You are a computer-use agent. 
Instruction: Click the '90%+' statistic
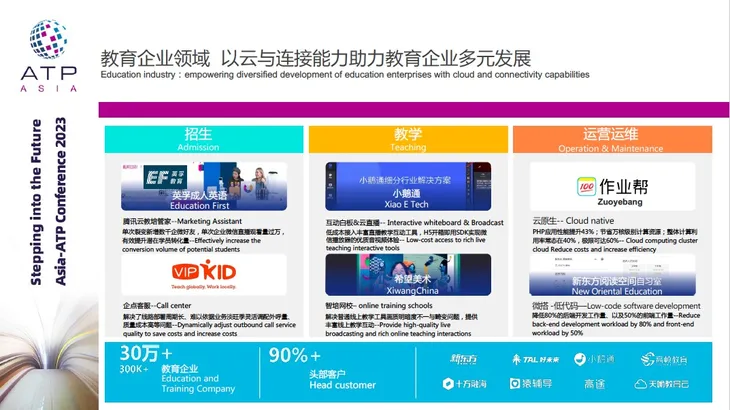tap(294, 356)
